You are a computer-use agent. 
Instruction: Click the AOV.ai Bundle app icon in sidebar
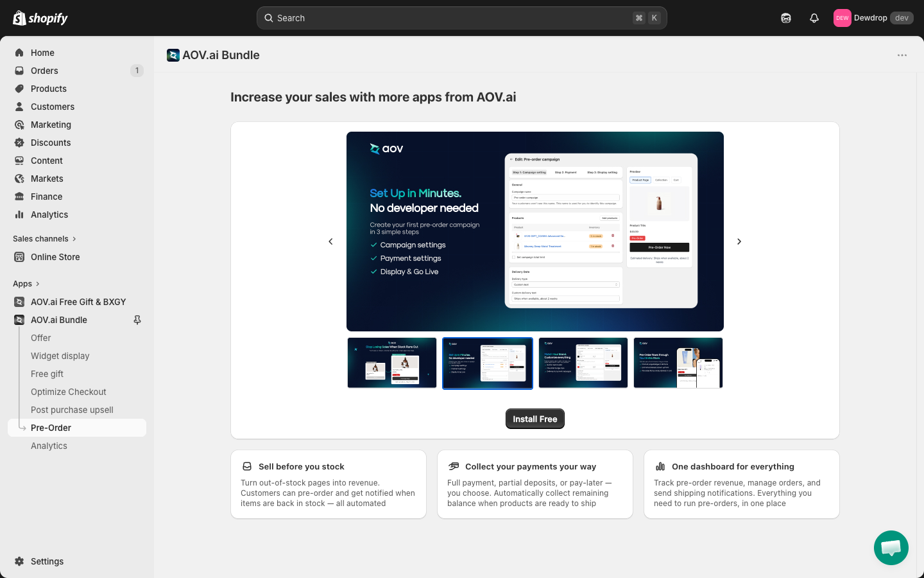coord(19,320)
